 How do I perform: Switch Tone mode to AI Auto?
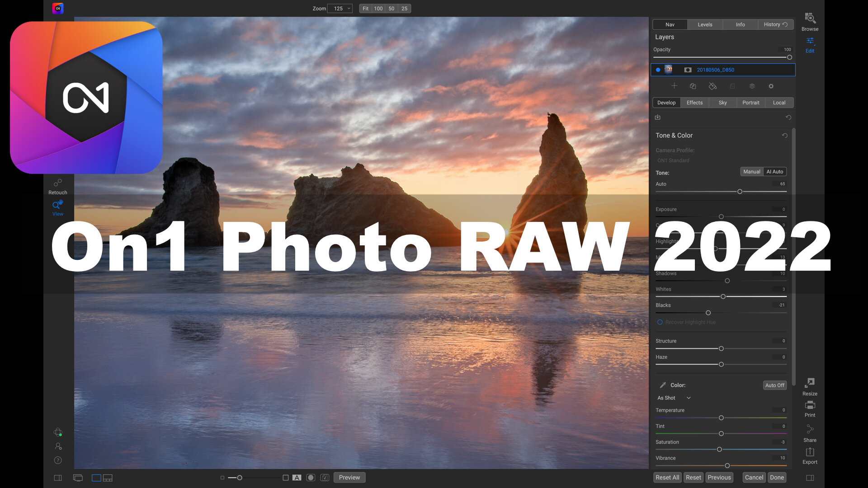coord(775,172)
